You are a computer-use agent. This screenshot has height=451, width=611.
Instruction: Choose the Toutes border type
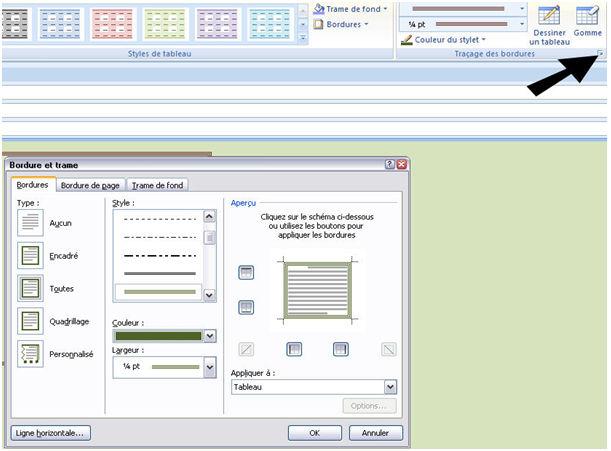click(30, 288)
